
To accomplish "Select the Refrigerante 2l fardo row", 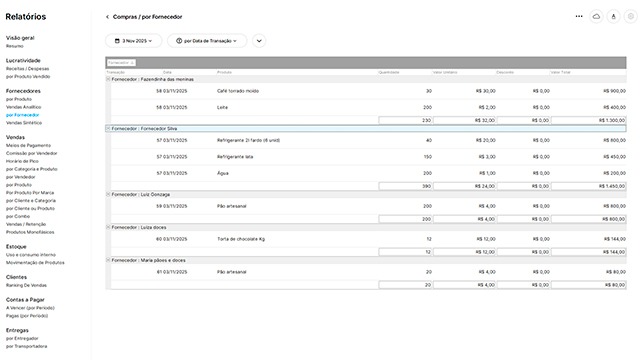I will pos(369,140).
